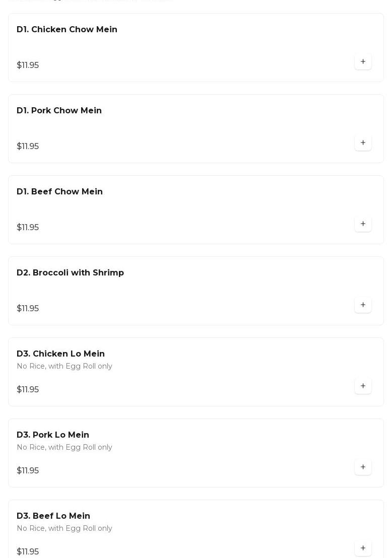Screen dimensions: 392x558
Task: Add D3. Beef Lo Mein with plus icon
Action: pos(363,548)
